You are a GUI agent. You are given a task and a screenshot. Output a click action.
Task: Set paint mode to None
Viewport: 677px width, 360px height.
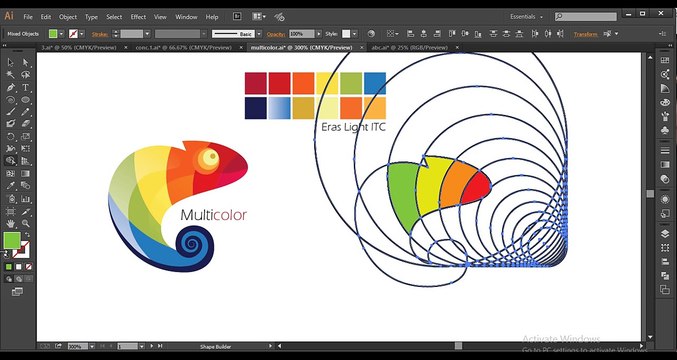click(x=28, y=267)
